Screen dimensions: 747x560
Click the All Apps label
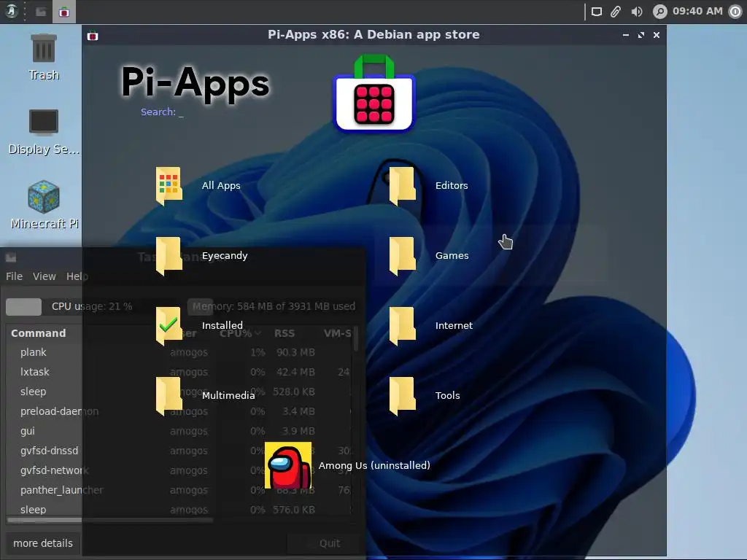coord(221,186)
